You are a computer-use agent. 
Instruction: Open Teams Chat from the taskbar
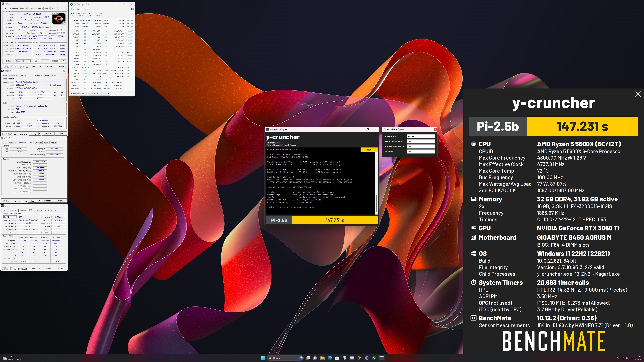[315, 358]
